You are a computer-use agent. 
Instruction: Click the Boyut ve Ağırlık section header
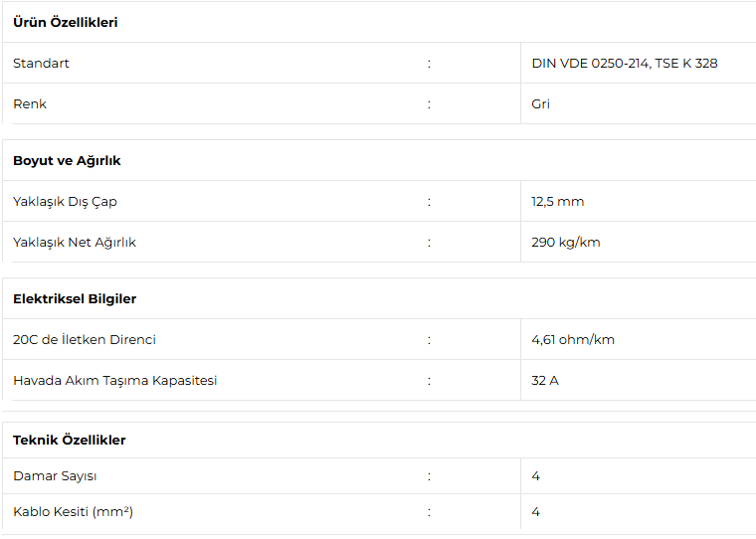click(67, 160)
